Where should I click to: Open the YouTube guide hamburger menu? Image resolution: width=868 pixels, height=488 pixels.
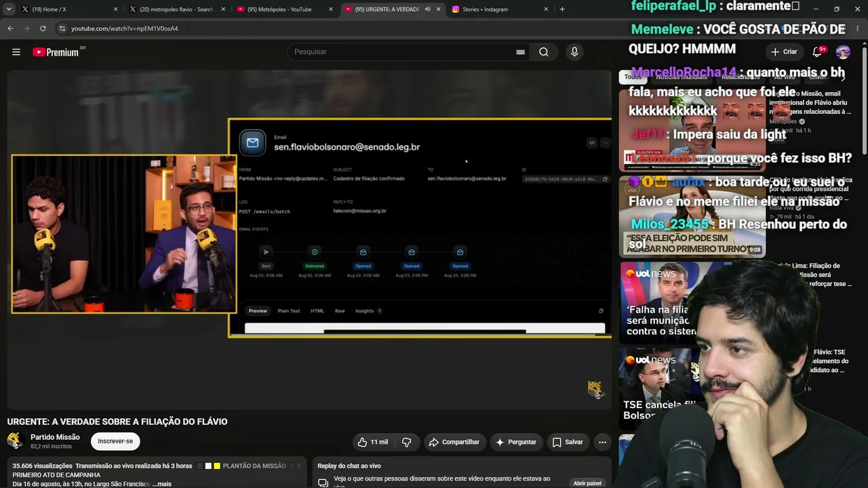tap(16, 52)
